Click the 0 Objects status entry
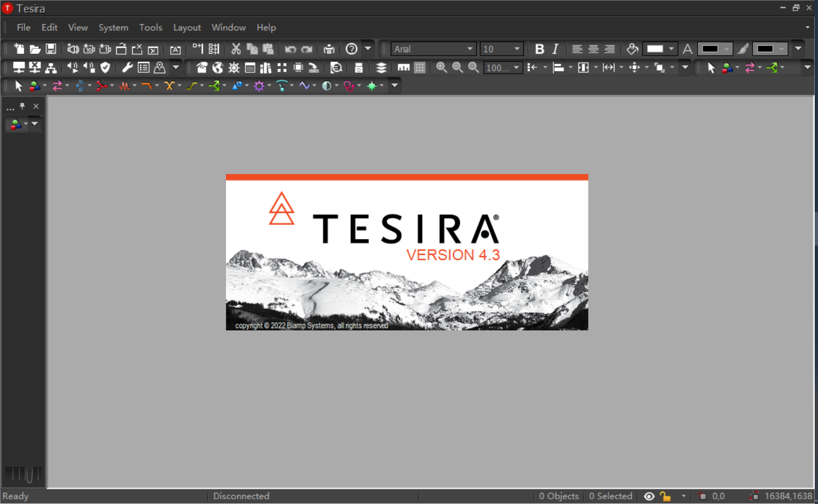The height and width of the screenshot is (504, 818). click(x=559, y=496)
